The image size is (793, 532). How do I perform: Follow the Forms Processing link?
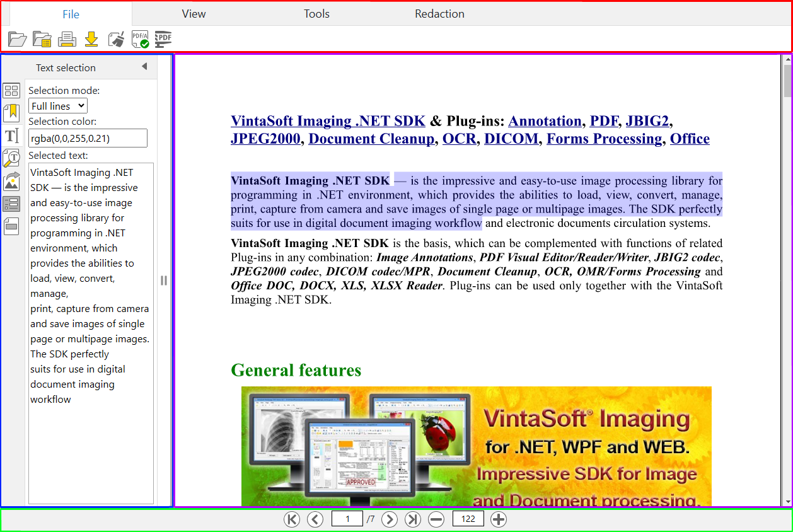pos(604,139)
